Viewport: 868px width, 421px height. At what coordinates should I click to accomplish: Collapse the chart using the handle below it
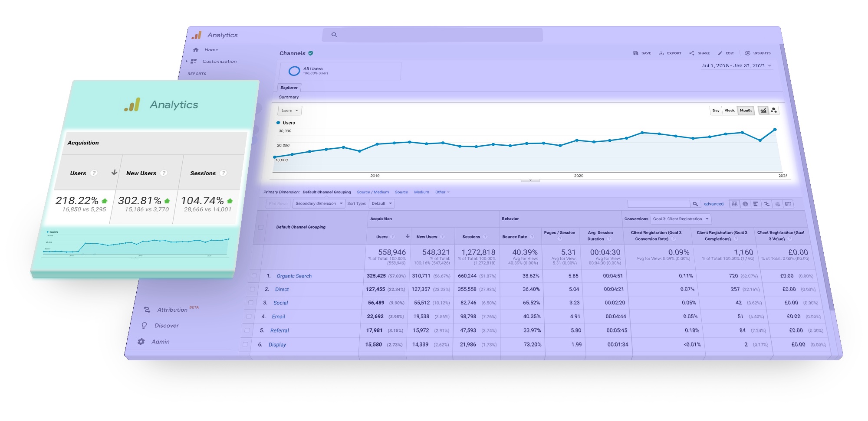(530, 180)
